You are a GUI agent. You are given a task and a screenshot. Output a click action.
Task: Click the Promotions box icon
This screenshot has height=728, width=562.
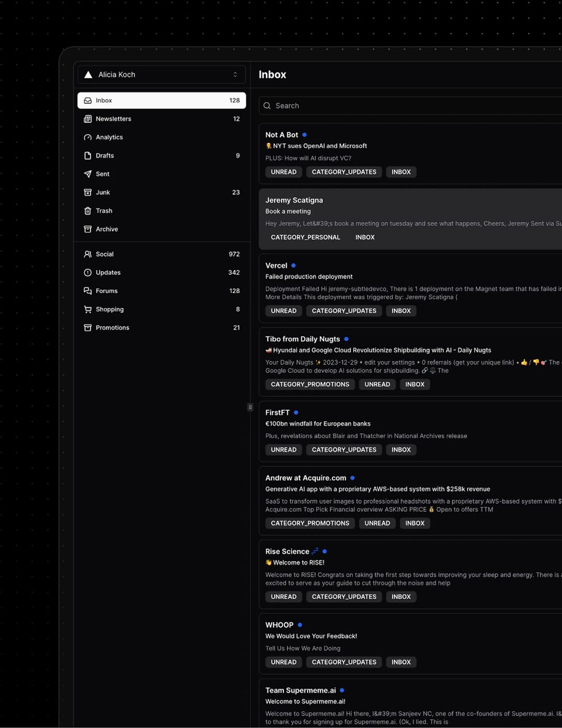pyautogui.click(x=88, y=328)
